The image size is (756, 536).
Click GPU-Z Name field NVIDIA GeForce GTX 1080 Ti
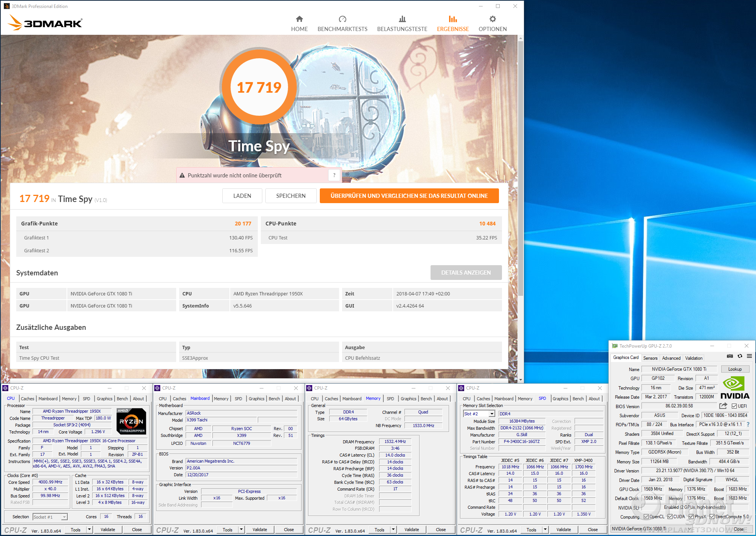679,369
